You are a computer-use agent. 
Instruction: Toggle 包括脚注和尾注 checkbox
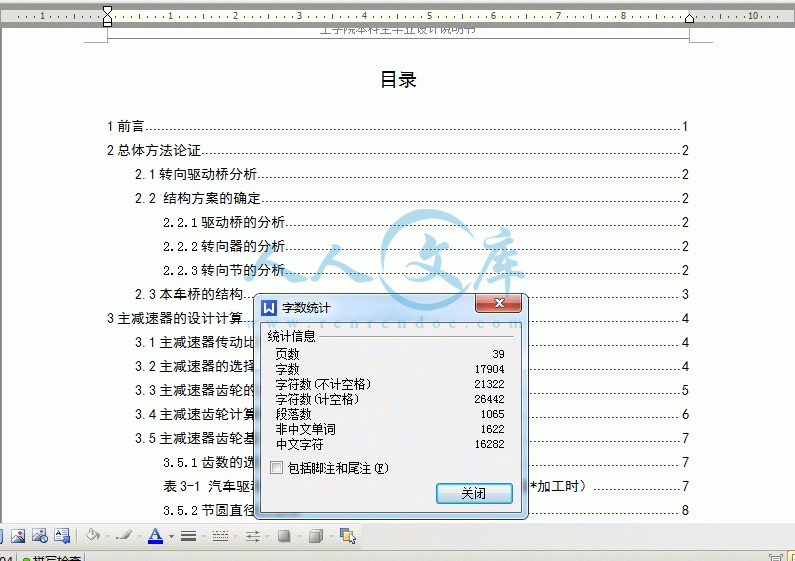coord(276,467)
